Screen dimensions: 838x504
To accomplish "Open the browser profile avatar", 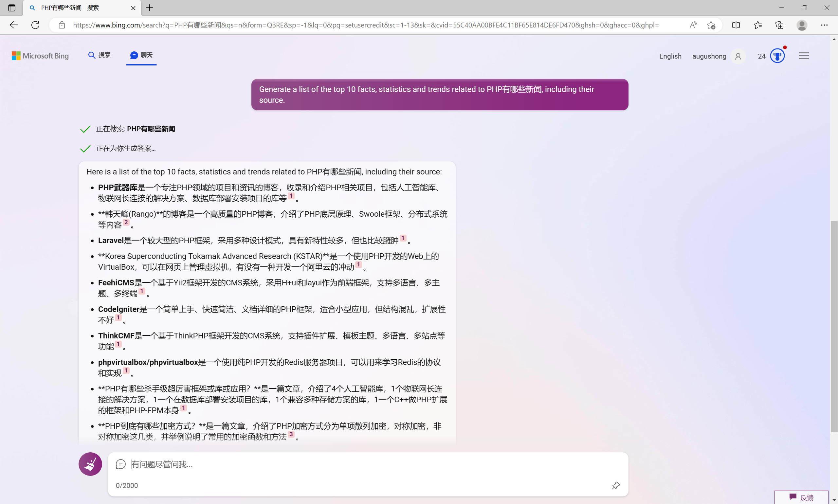I will point(802,25).
